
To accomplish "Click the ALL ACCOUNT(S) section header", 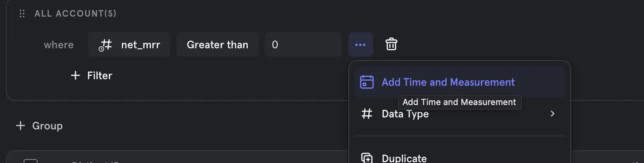I will (75, 14).
